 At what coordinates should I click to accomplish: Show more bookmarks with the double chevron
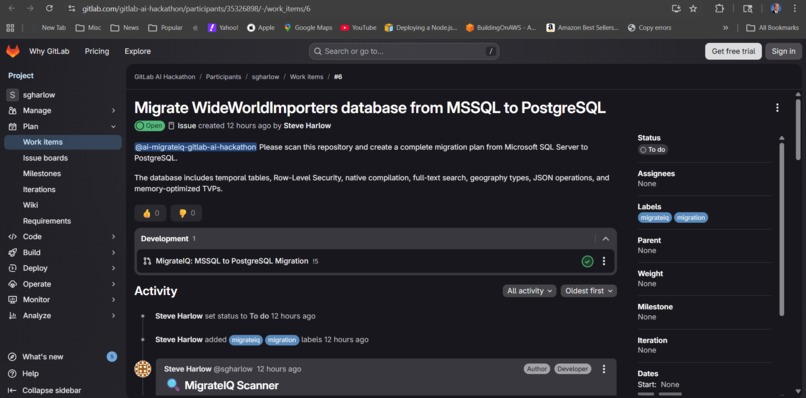(x=725, y=28)
